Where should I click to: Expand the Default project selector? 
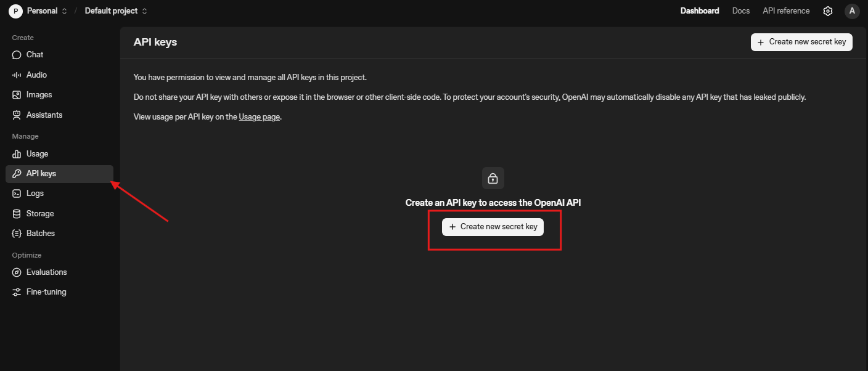(x=117, y=11)
